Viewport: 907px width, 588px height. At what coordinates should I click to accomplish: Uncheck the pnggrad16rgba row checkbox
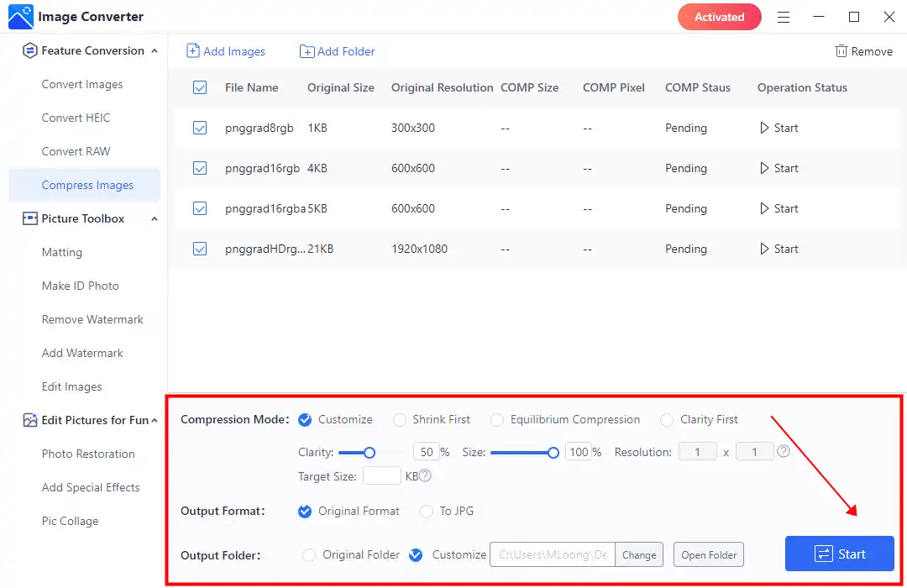200,208
